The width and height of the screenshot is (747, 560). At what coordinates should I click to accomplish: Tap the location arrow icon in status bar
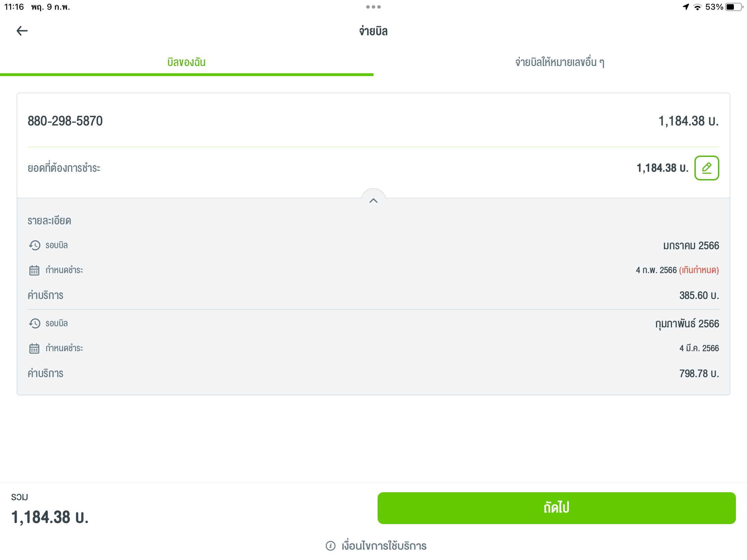[686, 7]
